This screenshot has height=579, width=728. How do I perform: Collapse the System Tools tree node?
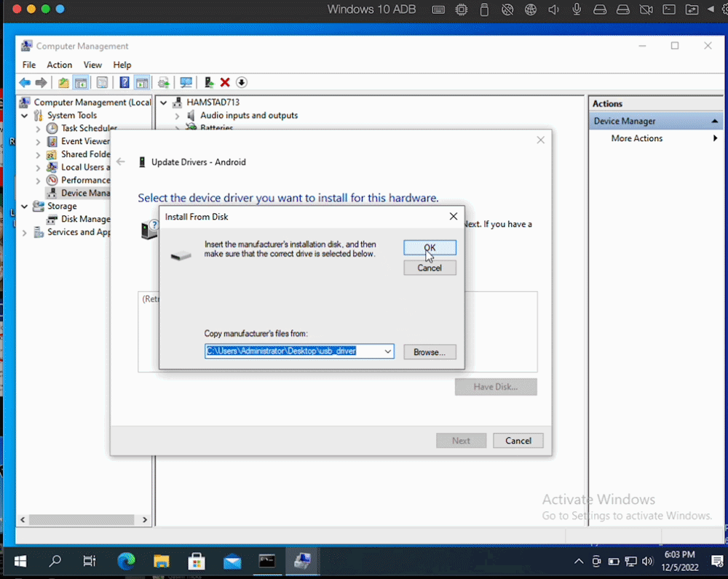click(25, 116)
